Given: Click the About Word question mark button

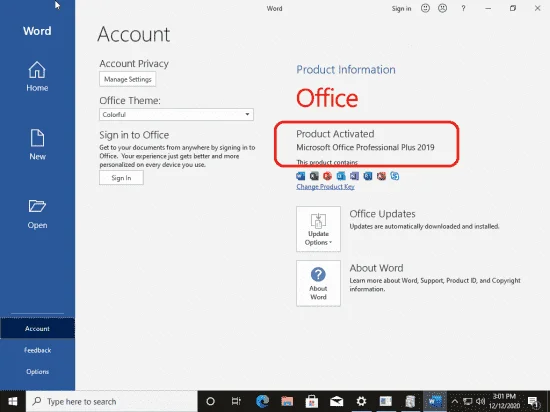Looking at the screenshot, I should tap(318, 283).
